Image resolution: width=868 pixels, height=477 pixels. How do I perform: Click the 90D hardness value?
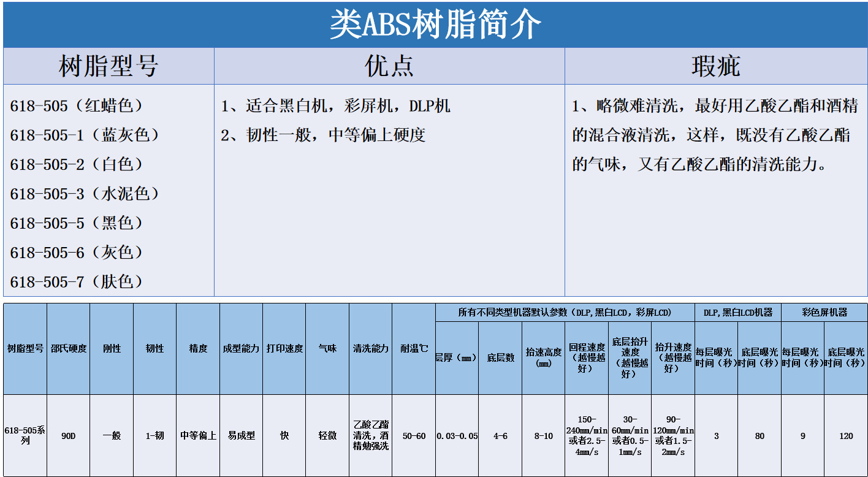point(69,436)
